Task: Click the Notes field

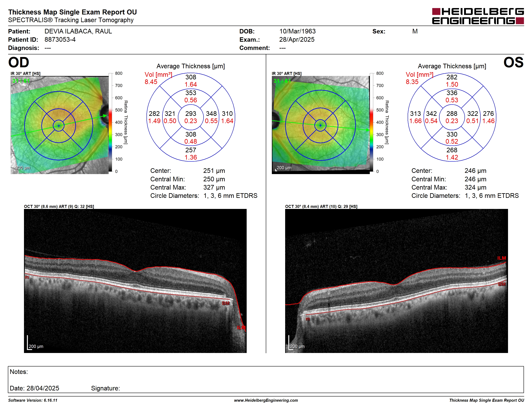Action: [x=266, y=379]
